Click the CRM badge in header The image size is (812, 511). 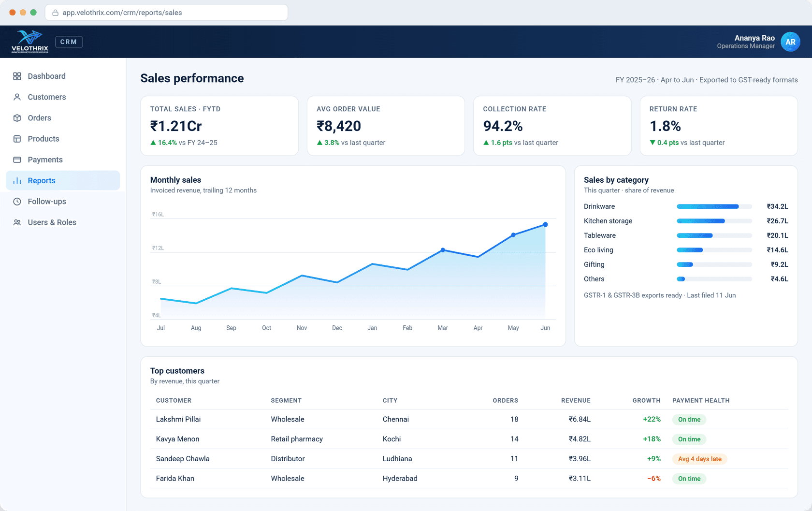pyautogui.click(x=69, y=42)
